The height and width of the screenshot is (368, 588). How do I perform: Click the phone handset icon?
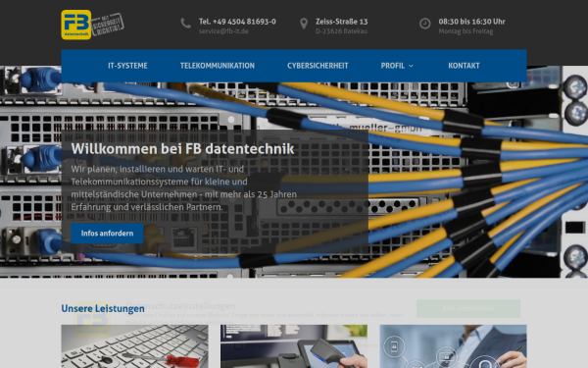click(185, 24)
